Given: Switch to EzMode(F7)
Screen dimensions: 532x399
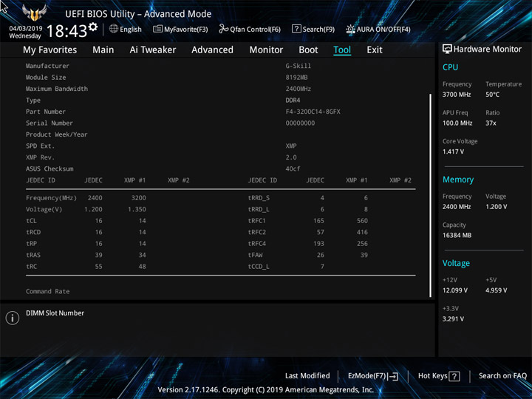Looking at the screenshot, I should click(x=373, y=376).
